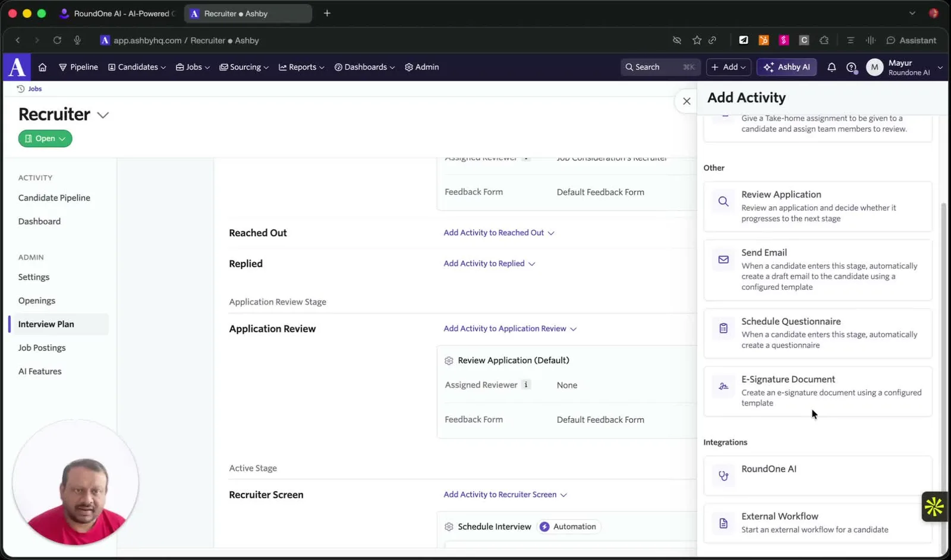
Task: Click the microphone icon in browser toolbar
Action: 77,40
